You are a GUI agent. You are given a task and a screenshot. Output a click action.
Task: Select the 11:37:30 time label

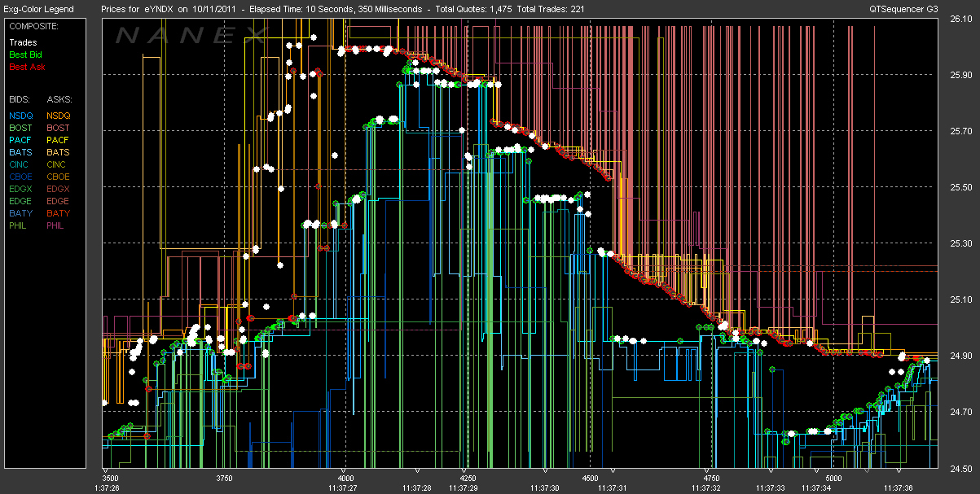[x=544, y=487]
